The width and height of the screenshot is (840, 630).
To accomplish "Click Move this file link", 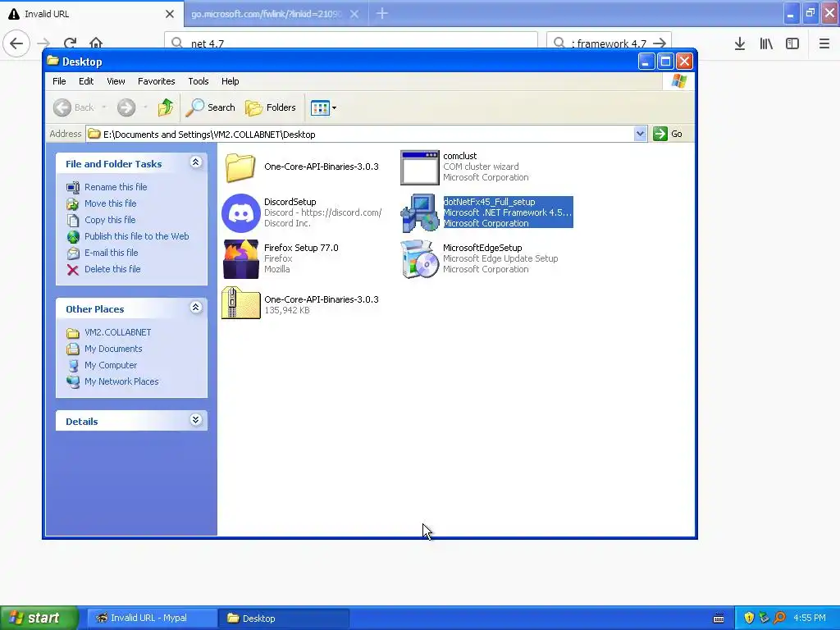I will 111,203.
